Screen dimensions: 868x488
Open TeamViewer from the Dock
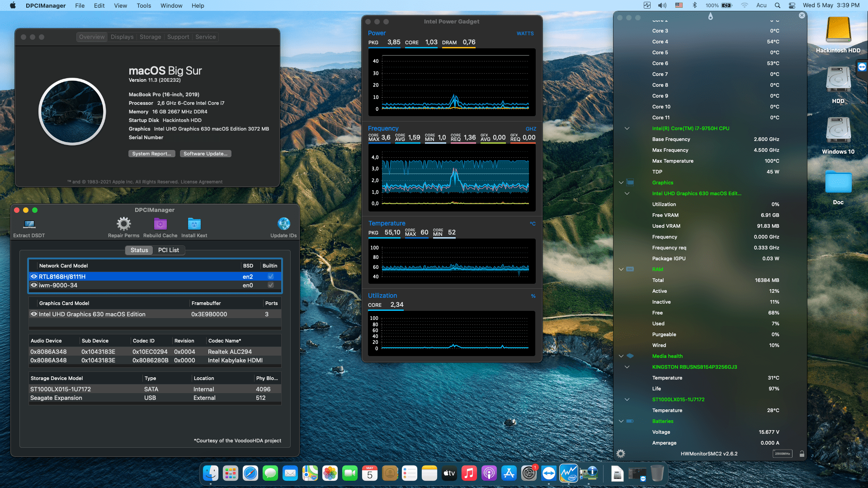pyautogui.click(x=549, y=474)
